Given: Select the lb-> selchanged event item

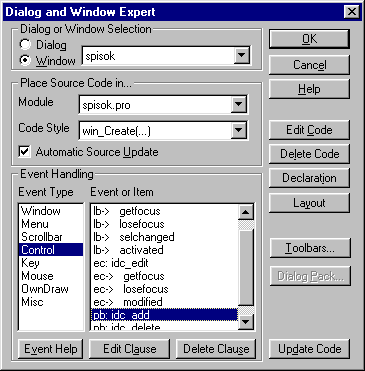Looking at the screenshot, I should pos(164,237).
